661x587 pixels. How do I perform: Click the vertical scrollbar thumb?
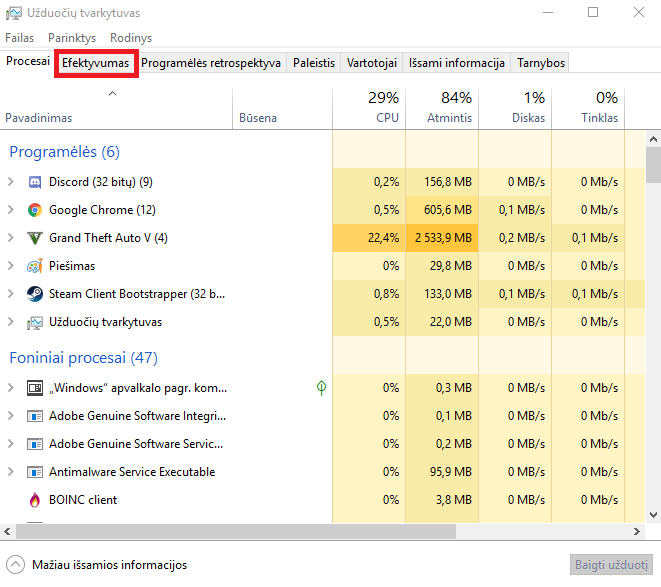653,165
